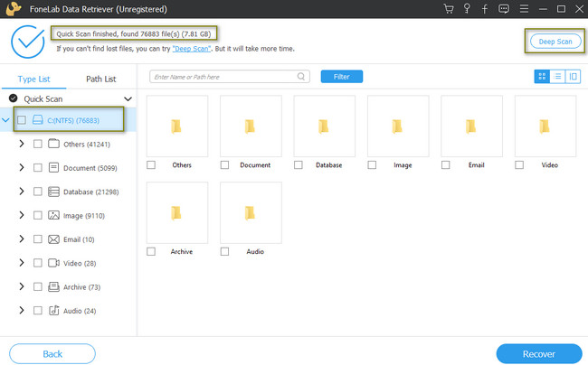The height and width of the screenshot is (365, 588).
Task: Click the scan-complete checkmark status icon
Action: pos(27,42)
